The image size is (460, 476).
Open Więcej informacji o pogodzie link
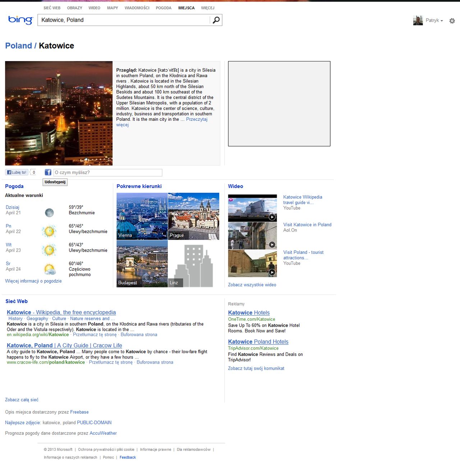point(33,281)
